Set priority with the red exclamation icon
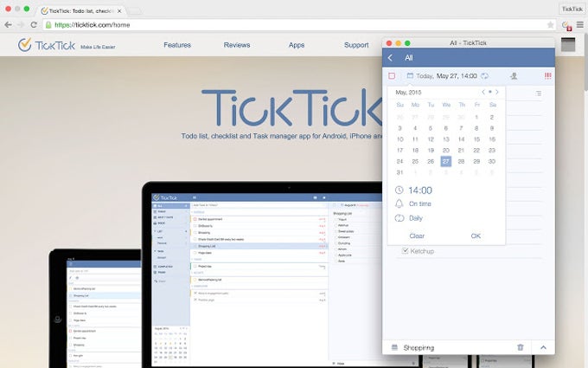 (548, 76)
